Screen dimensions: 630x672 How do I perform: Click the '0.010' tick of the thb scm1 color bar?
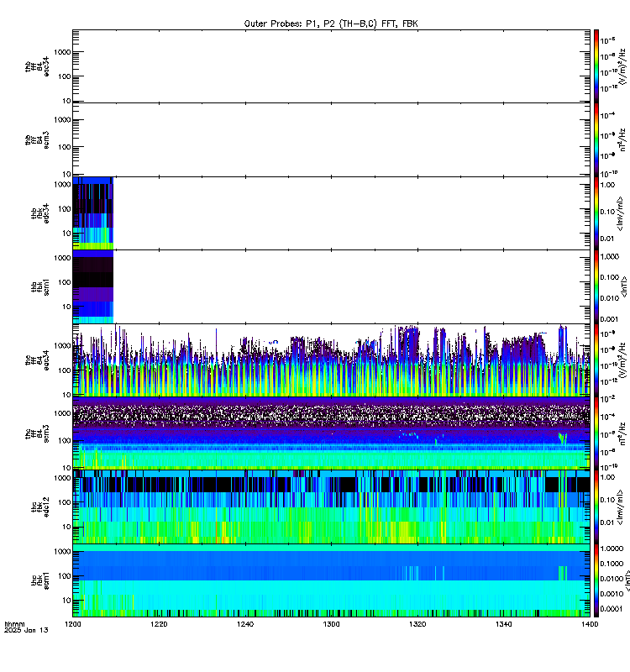click(x=610, y=298)
